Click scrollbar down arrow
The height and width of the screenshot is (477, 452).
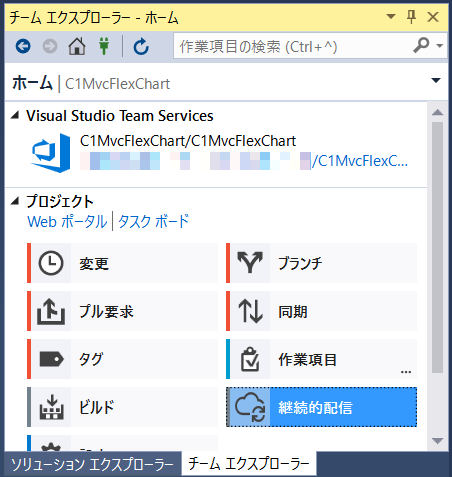point(437,441)
